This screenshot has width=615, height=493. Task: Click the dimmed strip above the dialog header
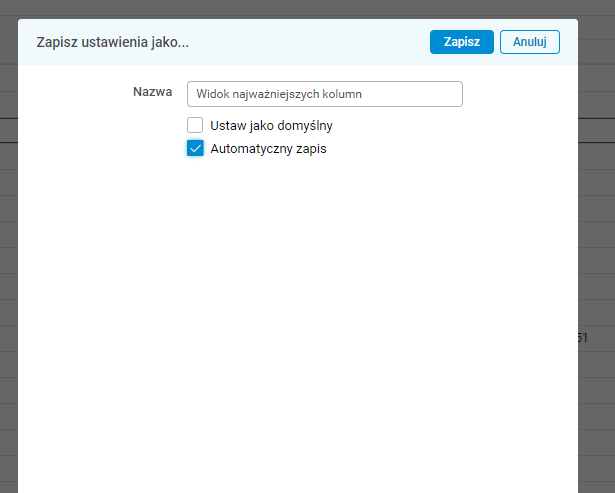[x=300, y=9]
